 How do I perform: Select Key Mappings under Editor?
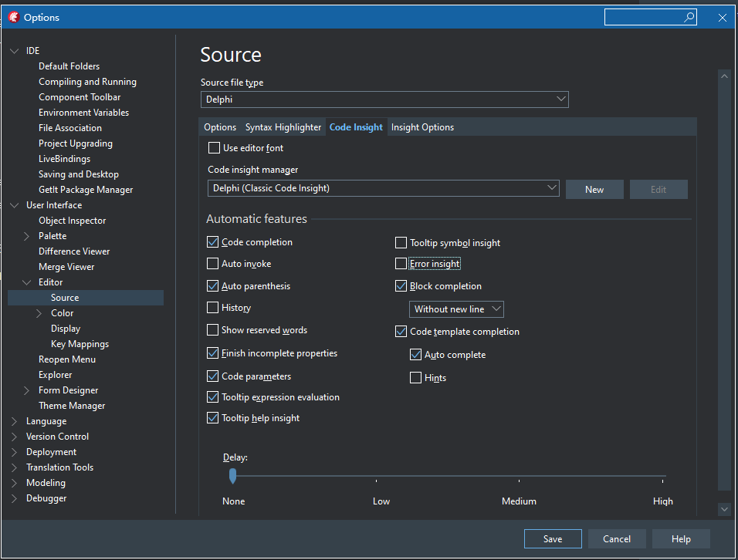pyautogui.click(x=80, y=344)
